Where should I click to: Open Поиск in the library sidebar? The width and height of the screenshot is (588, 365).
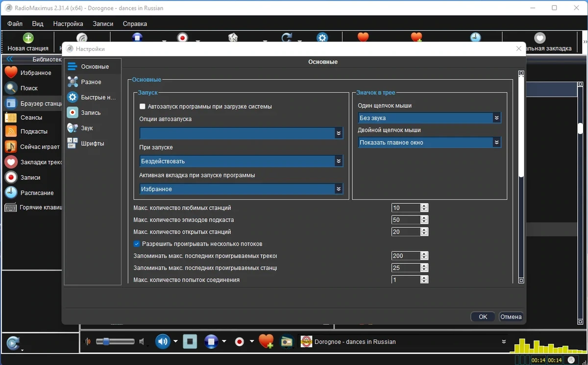pyautogui.click(x=32, y=88)
